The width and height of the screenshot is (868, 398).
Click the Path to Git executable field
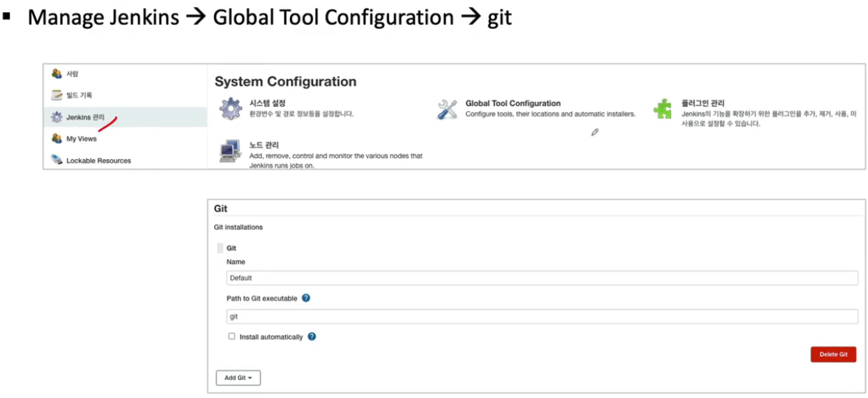(x=542, y=316)
